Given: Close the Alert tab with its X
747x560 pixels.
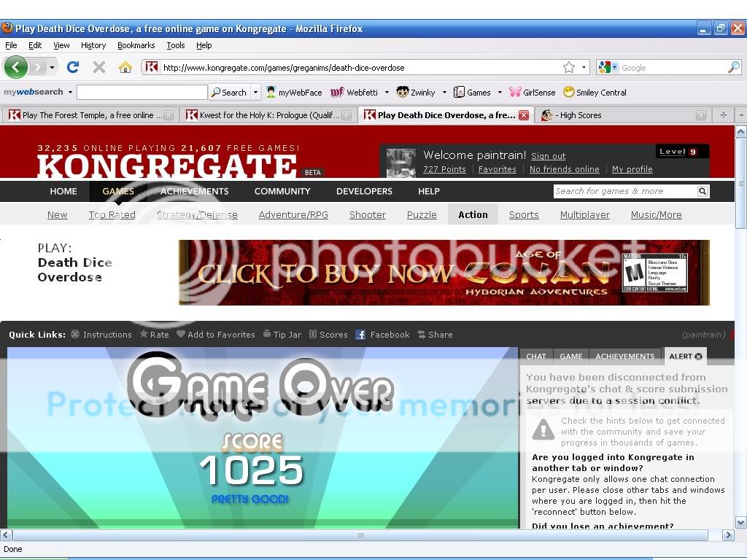Looking at the screenshot, I should pos(698,356).
